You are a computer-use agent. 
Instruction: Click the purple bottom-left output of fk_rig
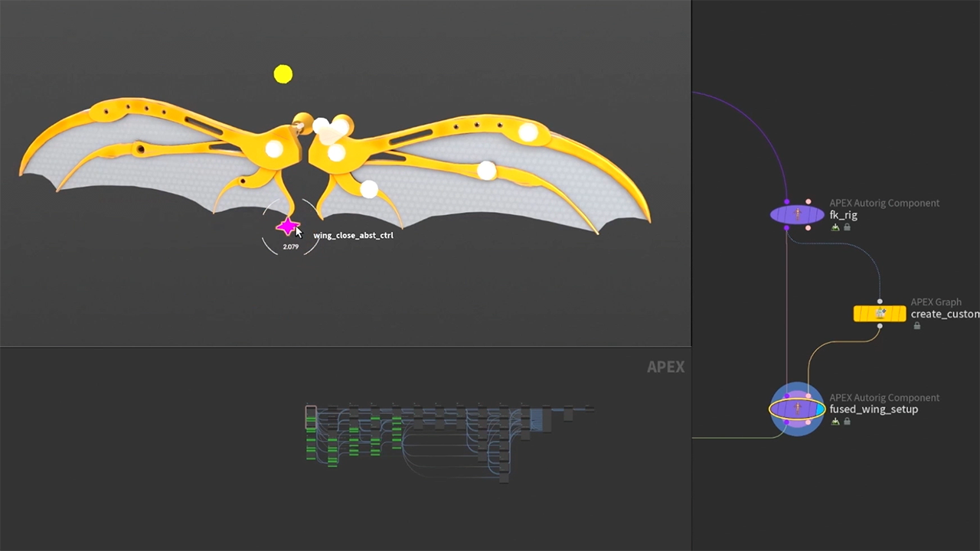tap(786, 228)
